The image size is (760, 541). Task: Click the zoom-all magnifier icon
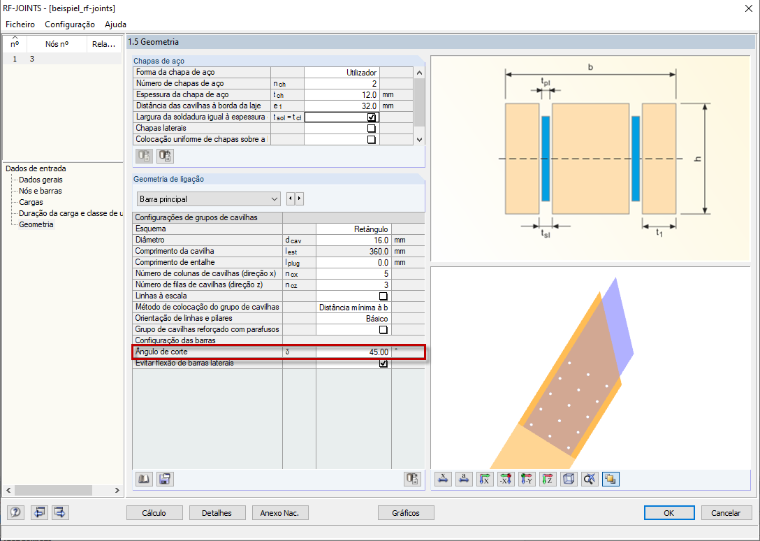pyautogui.click(x=590, y=479)
